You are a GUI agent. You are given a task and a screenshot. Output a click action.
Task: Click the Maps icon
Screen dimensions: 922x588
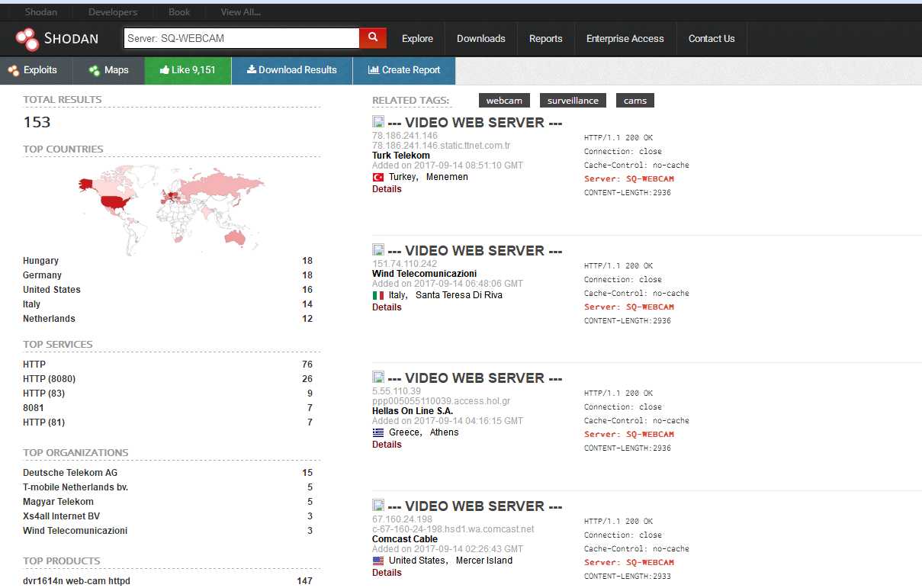(95, 70)
